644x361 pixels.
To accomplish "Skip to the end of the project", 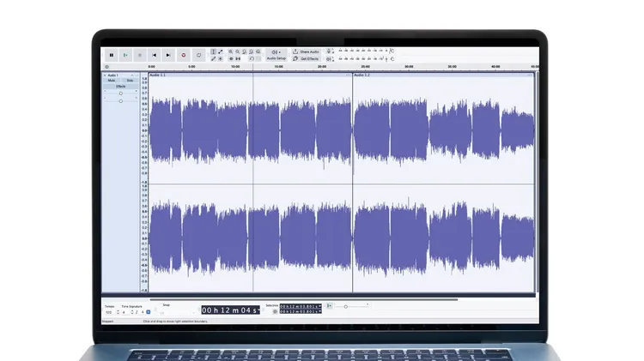I will 169,55.
